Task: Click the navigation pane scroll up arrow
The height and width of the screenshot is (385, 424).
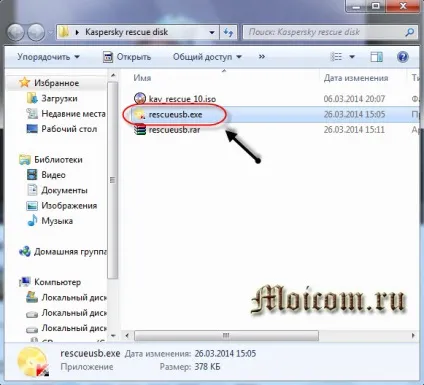Action: pos(113,76)
